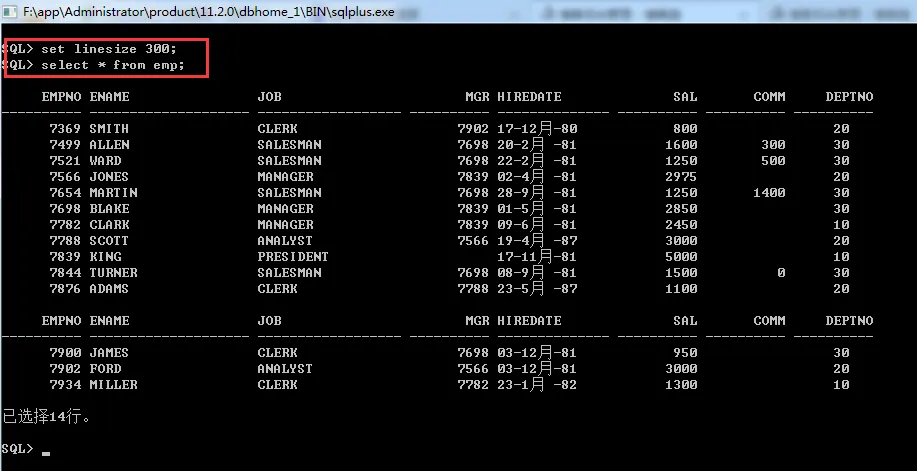Click EMPNO value 7934
Screen dimensions: 917x471
pyautogui.click(x=66, y=384)
